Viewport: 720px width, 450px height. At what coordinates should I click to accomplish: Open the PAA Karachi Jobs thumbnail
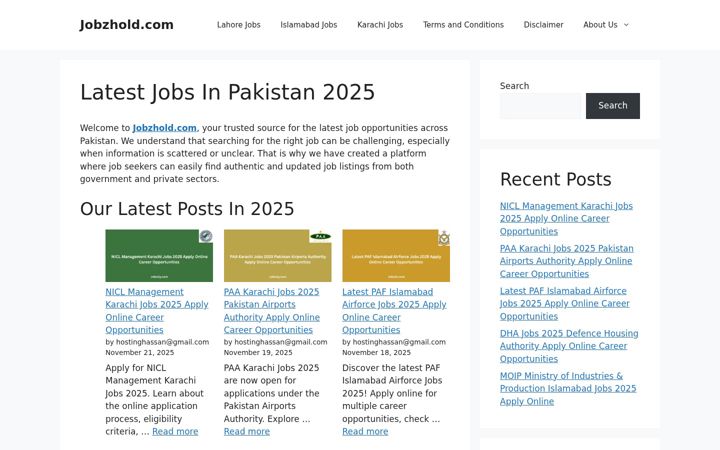point(277,256)
